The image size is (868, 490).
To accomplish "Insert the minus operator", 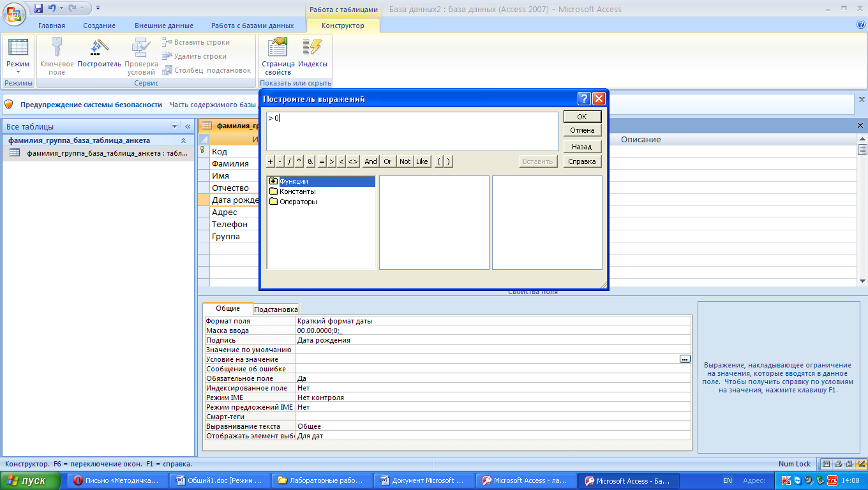I will tap(280, 161).
